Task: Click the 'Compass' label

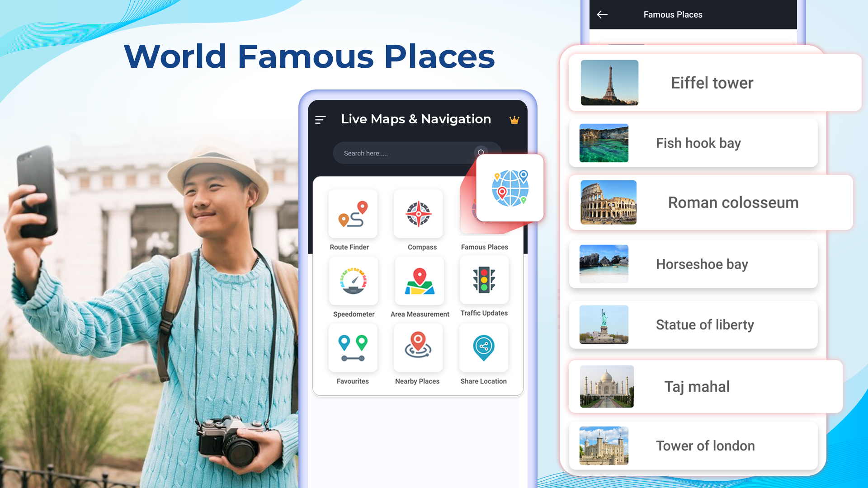Action: [x=422, y=247]
